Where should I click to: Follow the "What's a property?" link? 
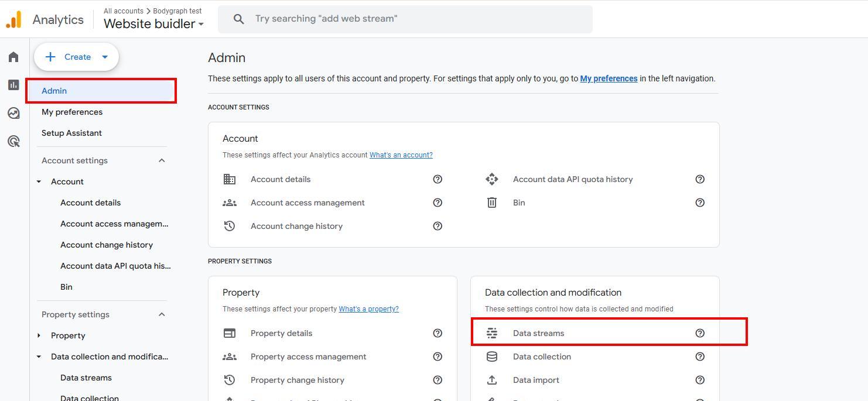(368, 309)
